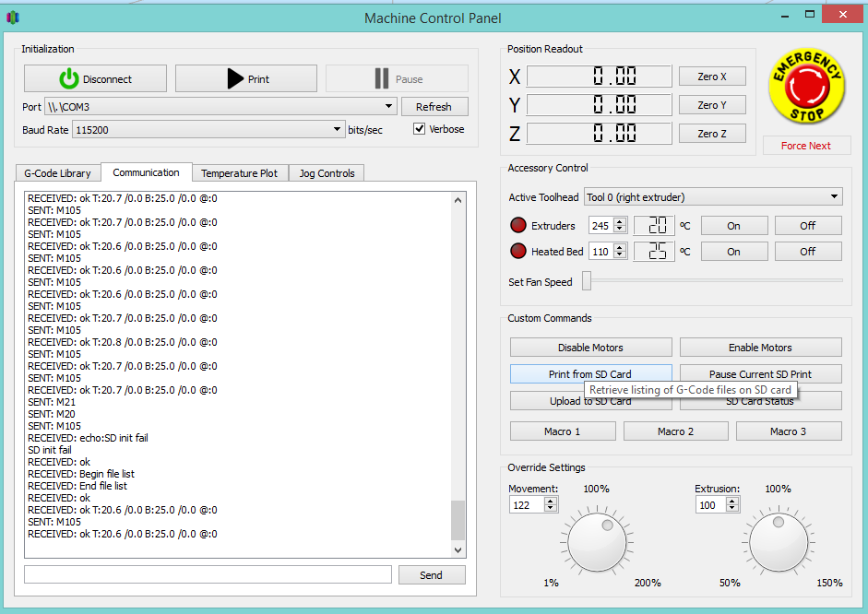Viewport: 868px width, 614px height.
Task: Click the Emergency Stop button
Action: point(806,87)
